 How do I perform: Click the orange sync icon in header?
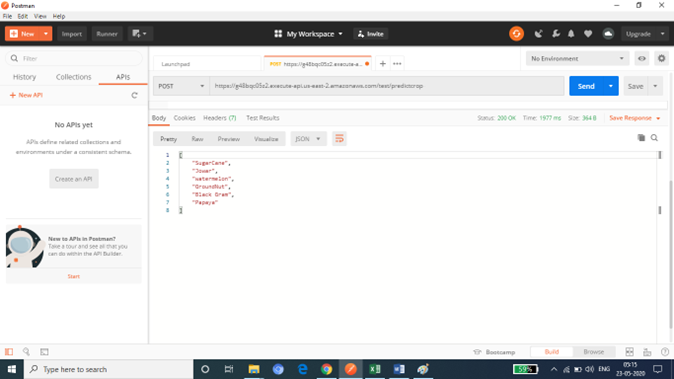[x=516, y=34]
